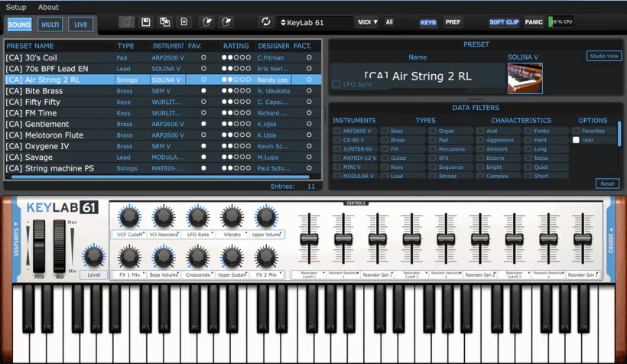
Task: Switch to the SOUND tab
Action: [19, 24]
